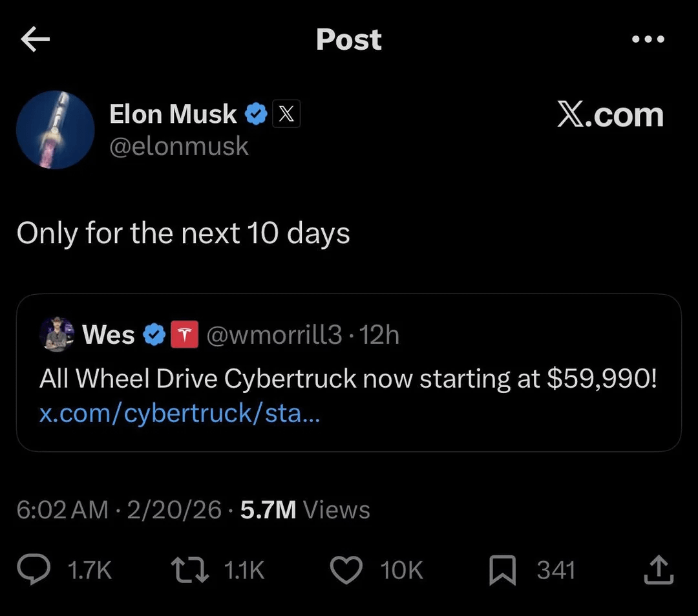Tap the blue verified badge beside Elon Musk
The width and height of the screenshot is (698, 616).
click(257, 114)
